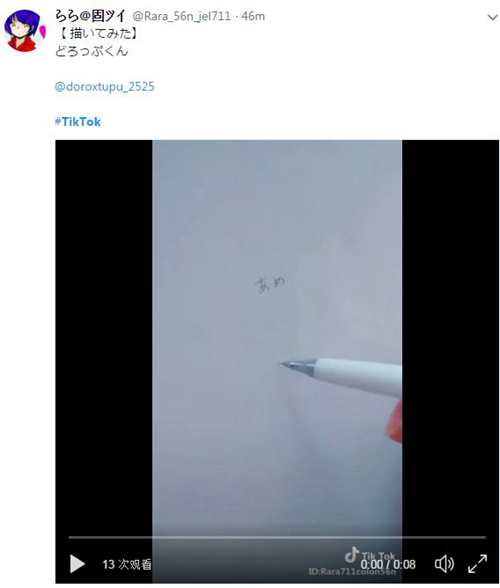Click the user avatar profile picture

click(24, 31)
